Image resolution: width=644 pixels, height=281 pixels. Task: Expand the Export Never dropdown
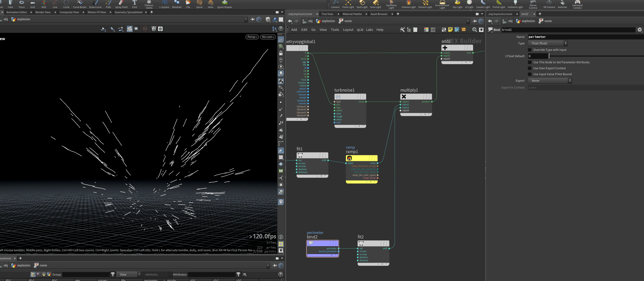tap(550, 81)
